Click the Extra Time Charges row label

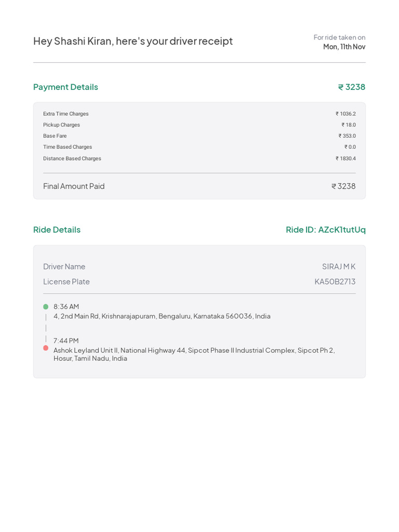(x=66, y=114)
